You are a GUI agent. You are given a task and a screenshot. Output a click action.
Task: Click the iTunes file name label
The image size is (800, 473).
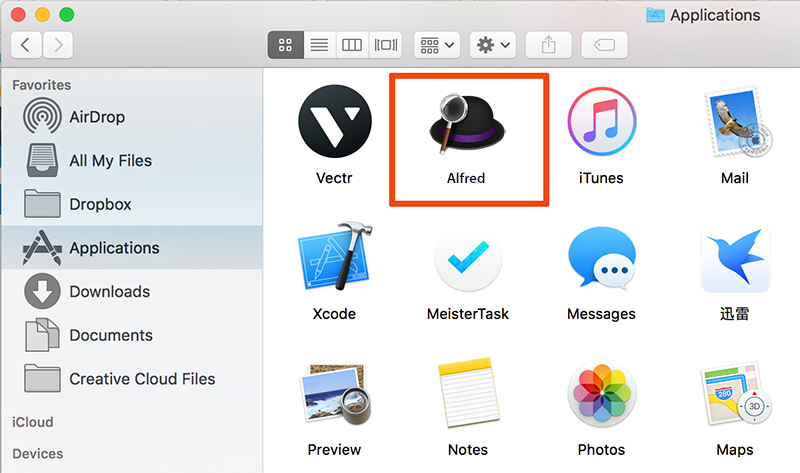click(601, 178)
